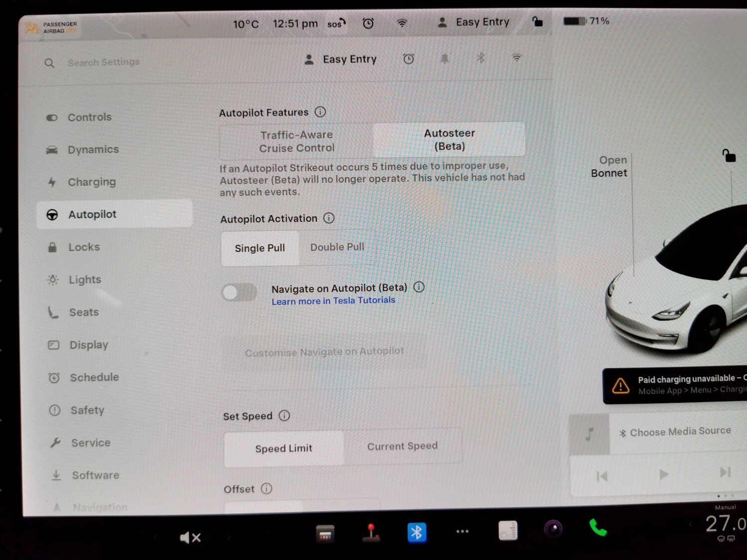Open Bluetooth settings from the settings header
Viewport: 747px width, 560px height.
coord(480,58)
